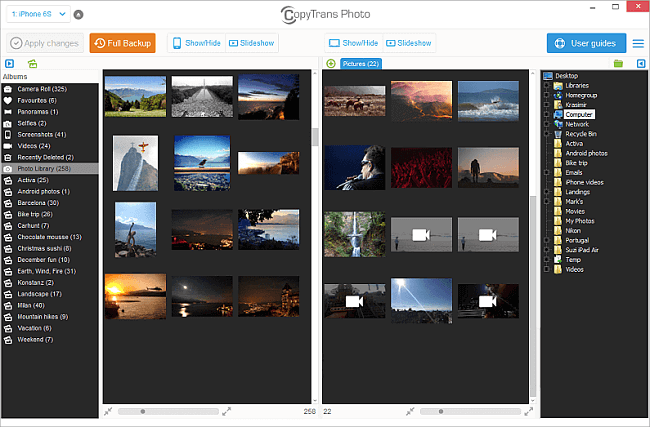Click the green add album icon

click(33, 64)
